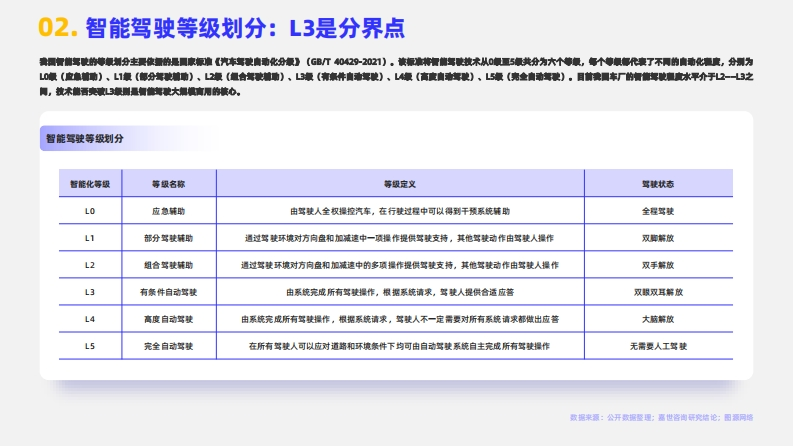Viewport: 793px width, 446px height.
Task: Click the 应急辅助 name cell
Action: click(168, 211)
